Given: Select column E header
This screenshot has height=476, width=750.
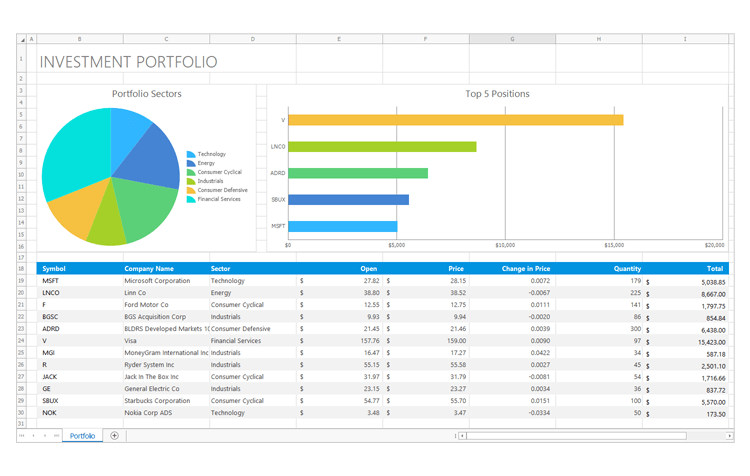Looking at the screenshot, I should pos(339,39).
